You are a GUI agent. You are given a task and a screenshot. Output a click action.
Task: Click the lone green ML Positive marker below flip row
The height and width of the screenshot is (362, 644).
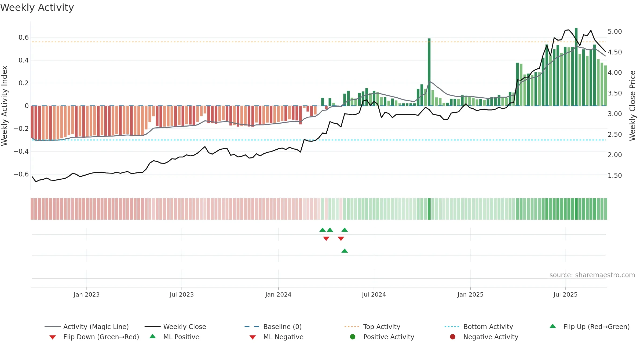[x=345, y=251]
